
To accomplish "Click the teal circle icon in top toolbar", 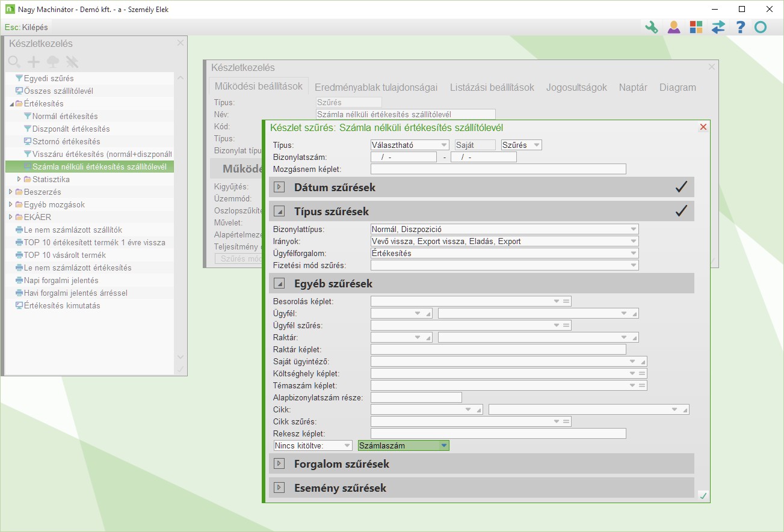I will pyautogui.click(x=761, y=27).
